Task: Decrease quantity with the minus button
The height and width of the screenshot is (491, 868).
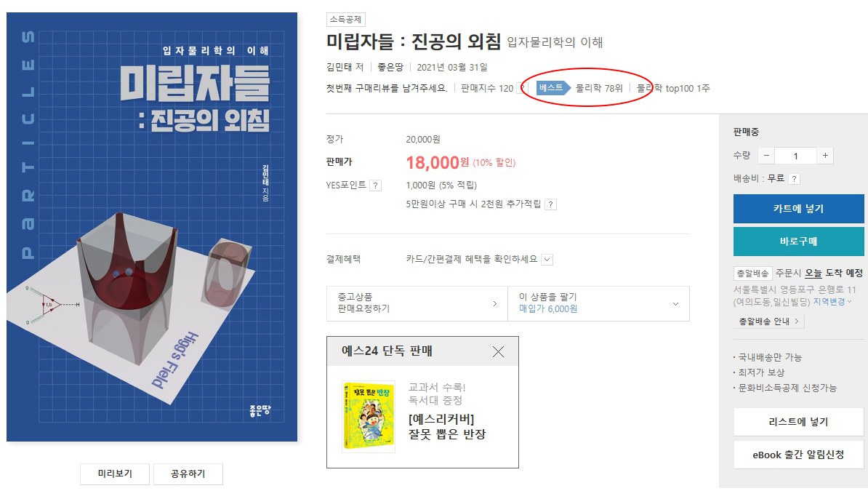Action: (x=766, y=156)
